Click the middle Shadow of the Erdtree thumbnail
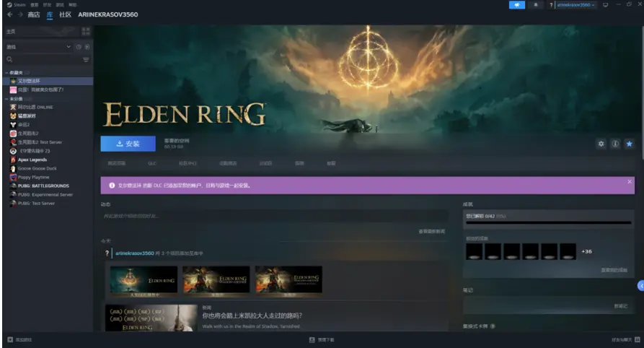Image resolution: width=644 pixels, height=348 pixels. 216,282
